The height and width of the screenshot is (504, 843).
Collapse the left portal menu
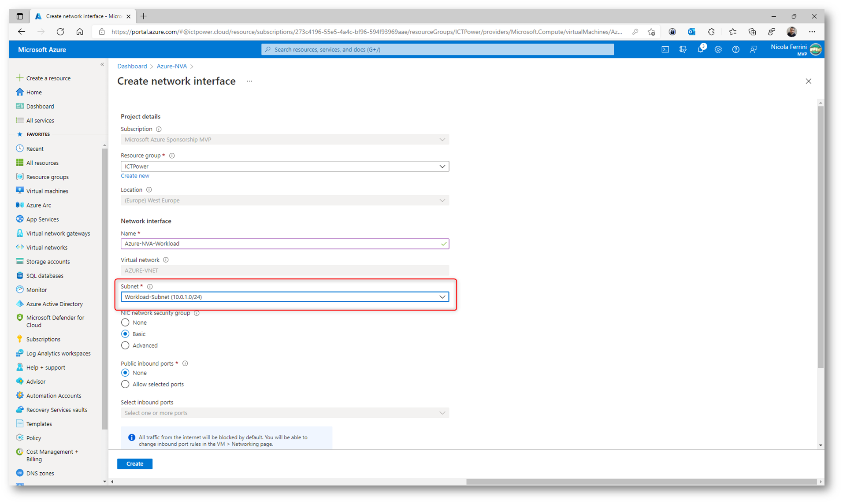pos(102,64)
